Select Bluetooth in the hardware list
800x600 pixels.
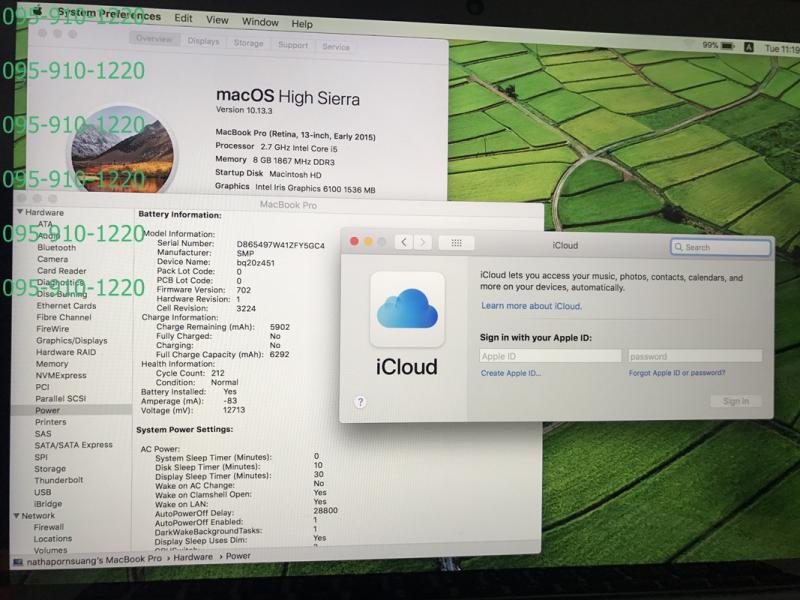56,247
